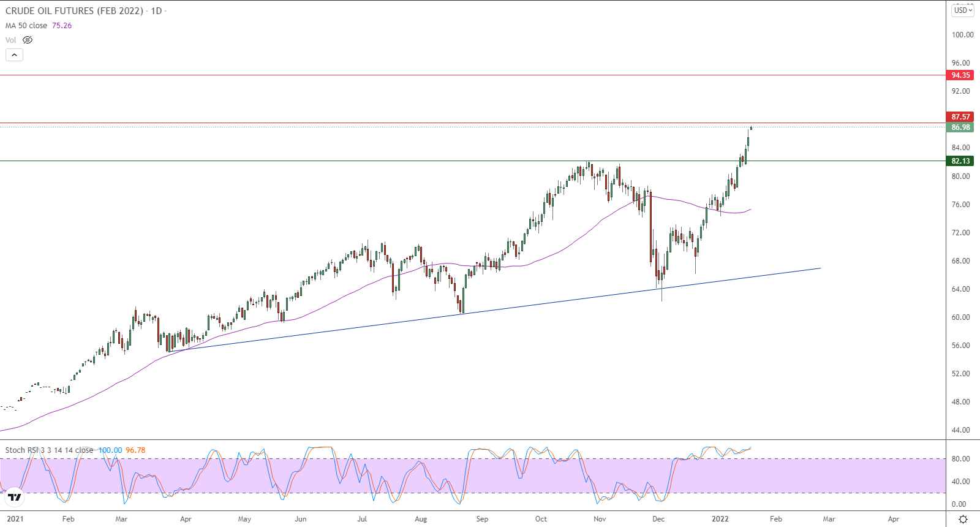This screenshot has height=527, width=980.
Task: Click the Stoch RSI value 96.78
Action: tap(135, 450)
